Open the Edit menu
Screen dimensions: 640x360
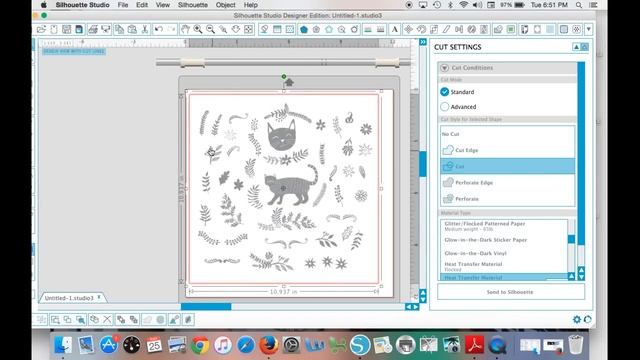click(142, 5)
